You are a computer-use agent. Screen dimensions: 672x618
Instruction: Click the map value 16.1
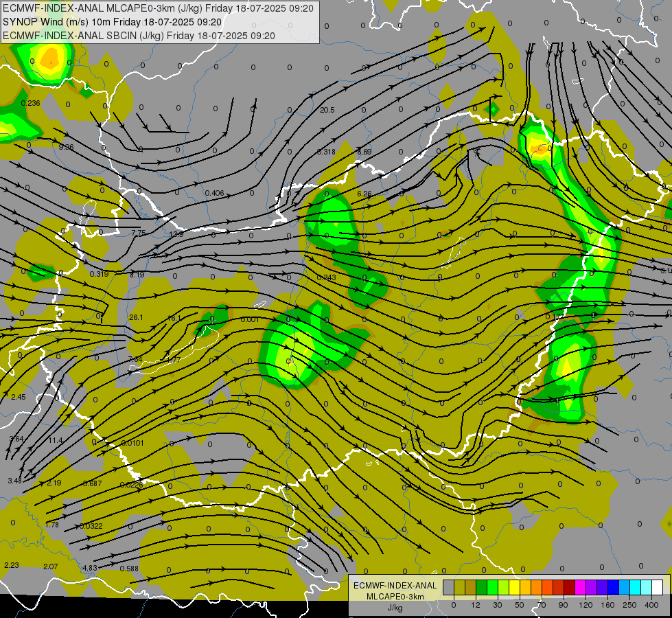pyautogui.click(x=174, y=318)
